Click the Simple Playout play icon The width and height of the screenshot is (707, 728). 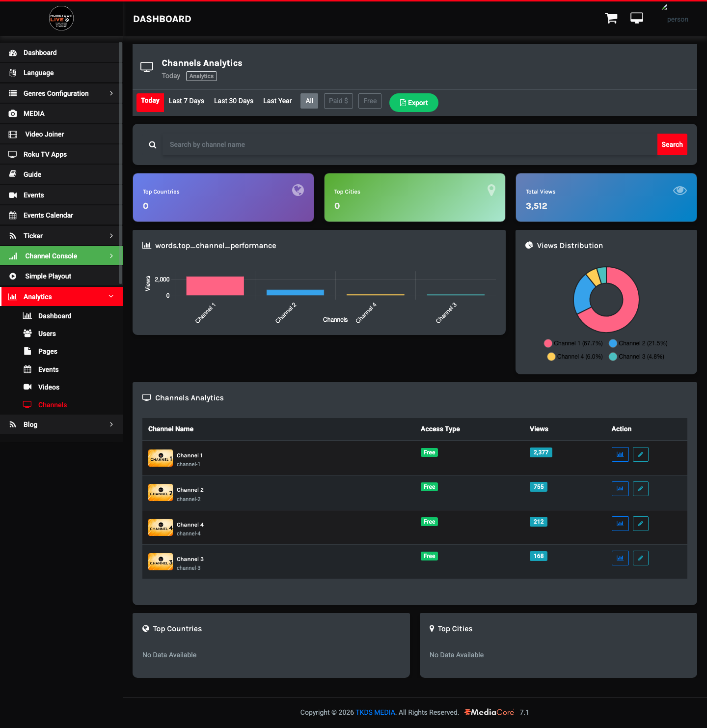(13, 276)
